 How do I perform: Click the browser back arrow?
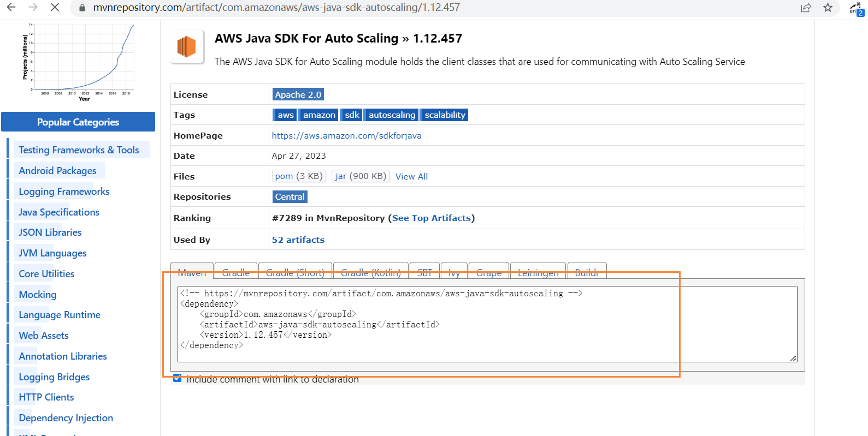point(11,8)
